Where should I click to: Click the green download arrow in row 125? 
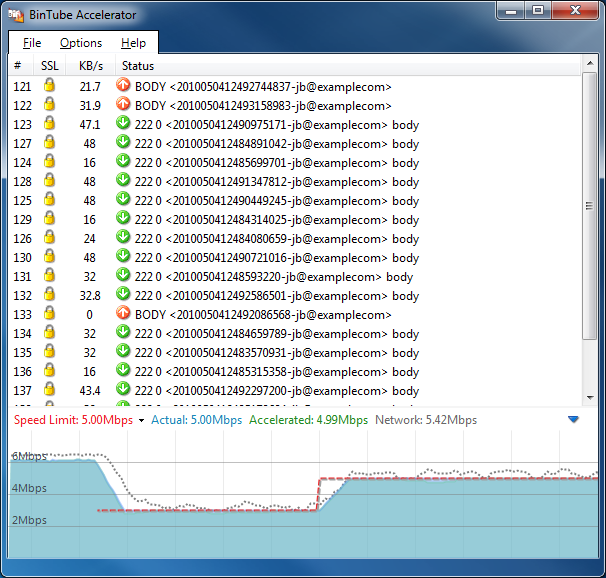[x=123, y=199]
